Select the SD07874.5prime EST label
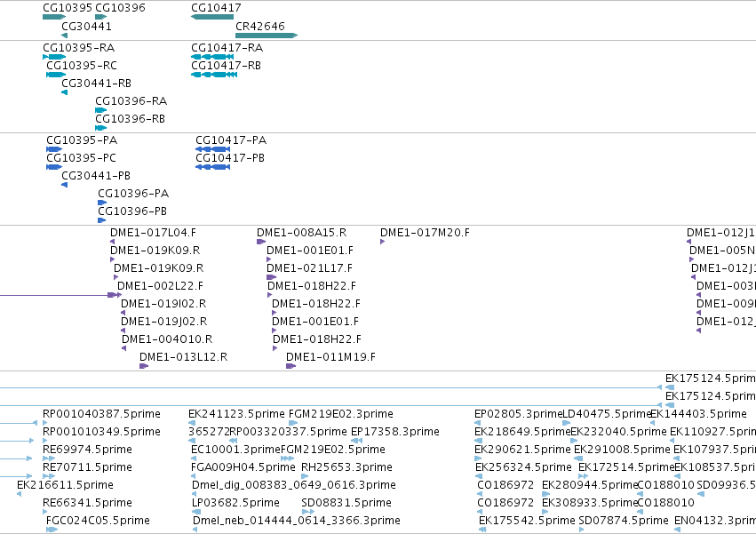This screenshot has width=756, height=534. (x=624, y=521)
